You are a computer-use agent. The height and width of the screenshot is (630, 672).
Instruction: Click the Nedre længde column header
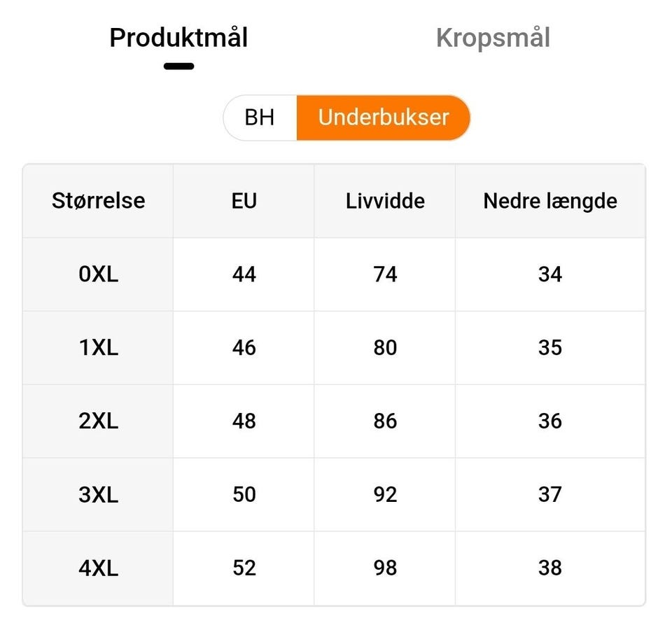point(550,201)
